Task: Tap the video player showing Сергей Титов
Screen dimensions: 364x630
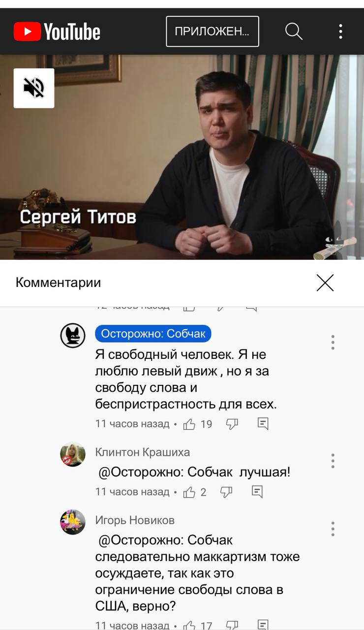Action: click(x=182, y=157)
